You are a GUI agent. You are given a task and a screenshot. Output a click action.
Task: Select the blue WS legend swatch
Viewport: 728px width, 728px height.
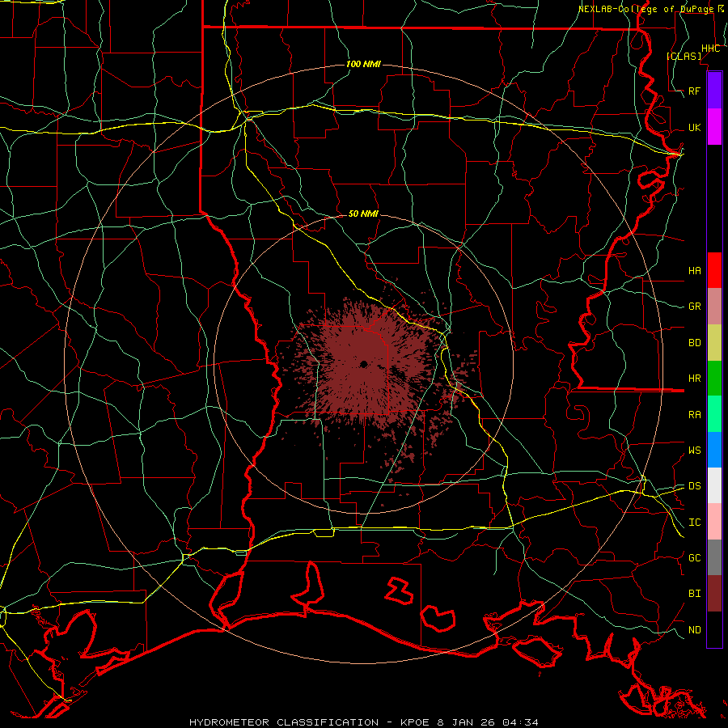[714, 450]
